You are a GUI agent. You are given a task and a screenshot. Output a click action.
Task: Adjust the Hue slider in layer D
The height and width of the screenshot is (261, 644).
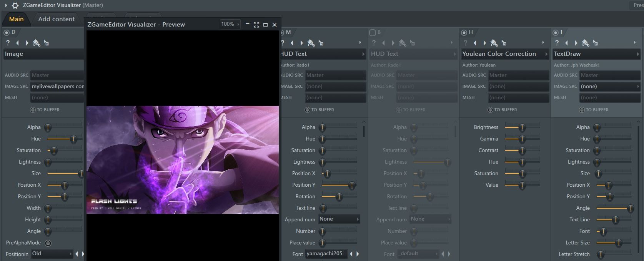pyautogui.click(x=65, y=139)
